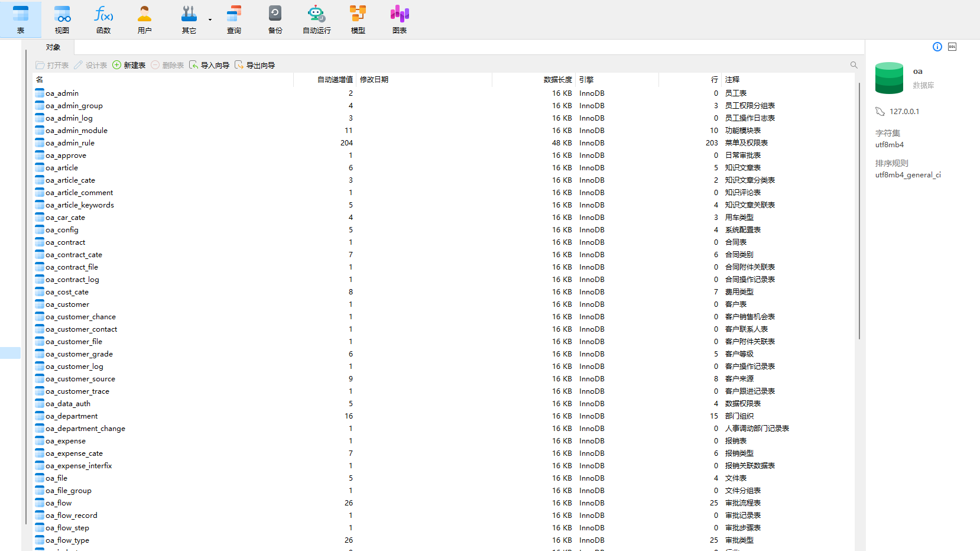Switch to the Objects (对象) tab
This screenshot has height=551, width=980.
pos(53,47)
